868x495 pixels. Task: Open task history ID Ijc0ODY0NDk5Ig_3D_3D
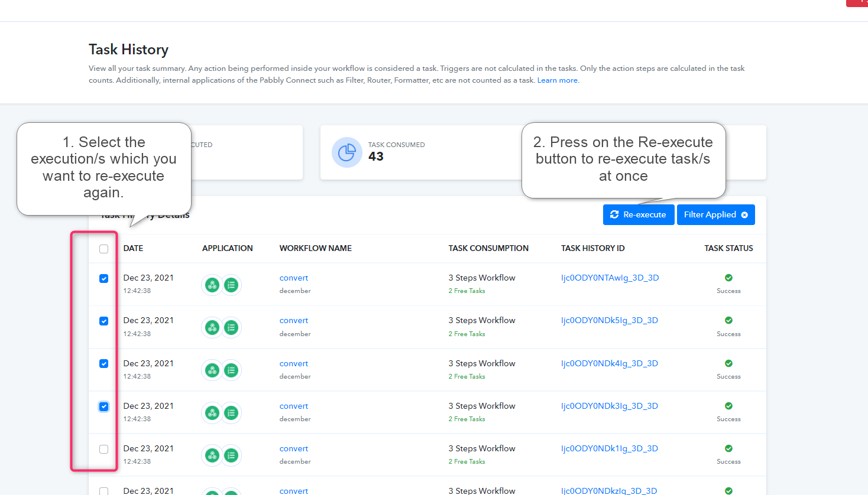610,320
